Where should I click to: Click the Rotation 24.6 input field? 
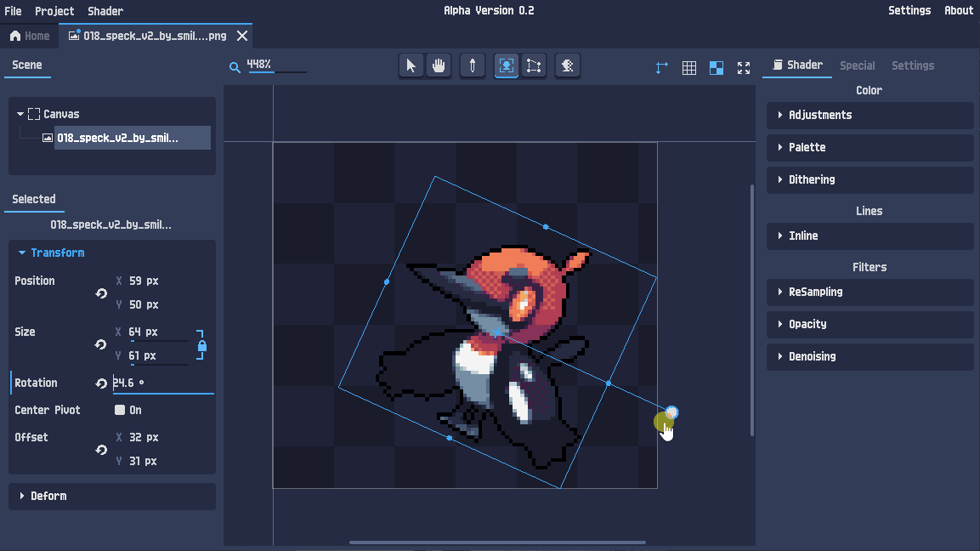162,383
